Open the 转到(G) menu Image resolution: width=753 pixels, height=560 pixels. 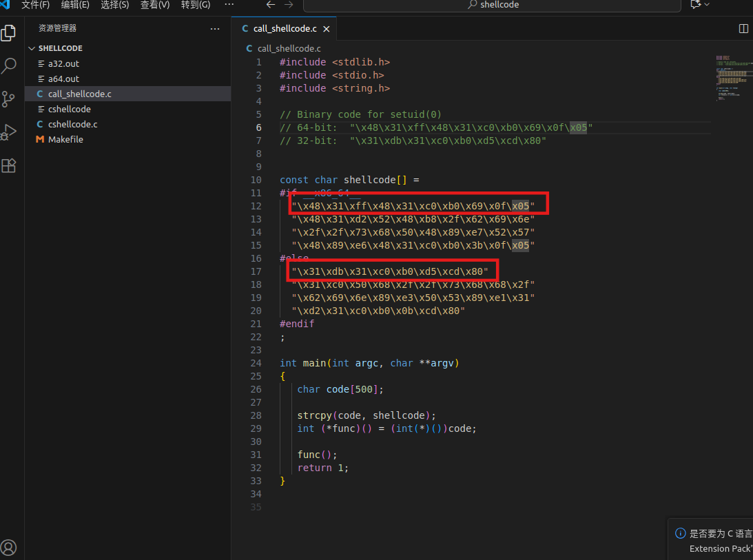tap(196, 5)
